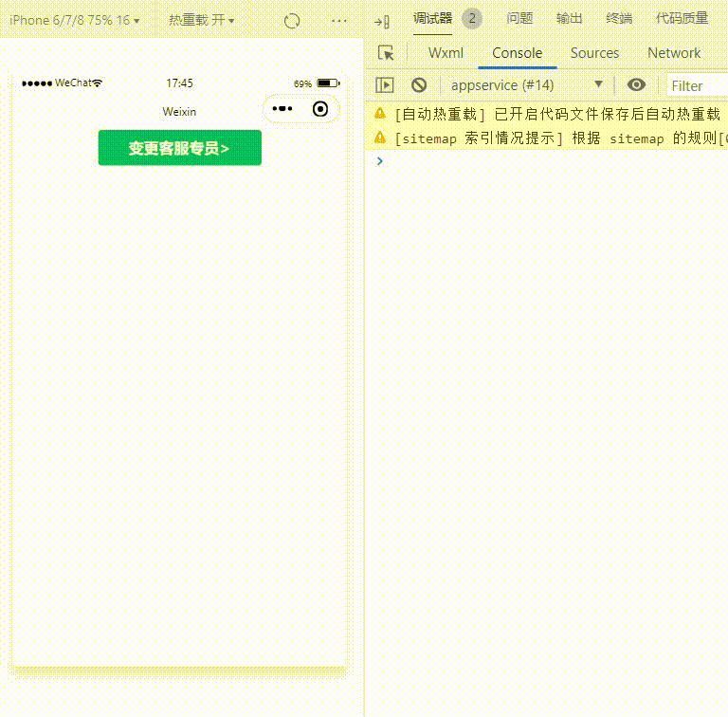The height and width of the screenshot is (717, 728).
Task: Click the auto hot reload warning icon
Action: [x=380, y=113]
